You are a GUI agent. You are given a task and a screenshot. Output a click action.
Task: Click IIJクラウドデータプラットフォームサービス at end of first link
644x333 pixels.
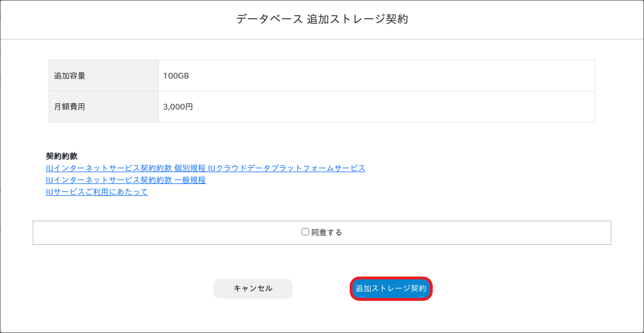pyautogui.click(x=286, y=168)
